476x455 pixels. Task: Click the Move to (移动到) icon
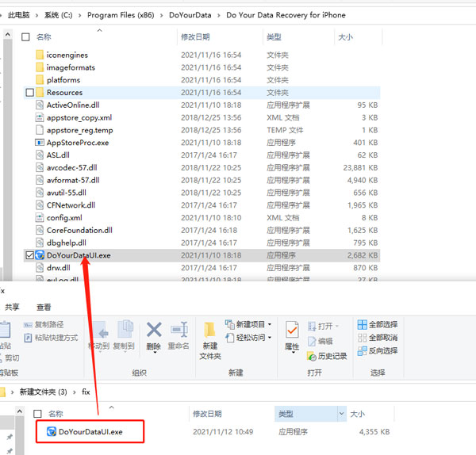100,330
